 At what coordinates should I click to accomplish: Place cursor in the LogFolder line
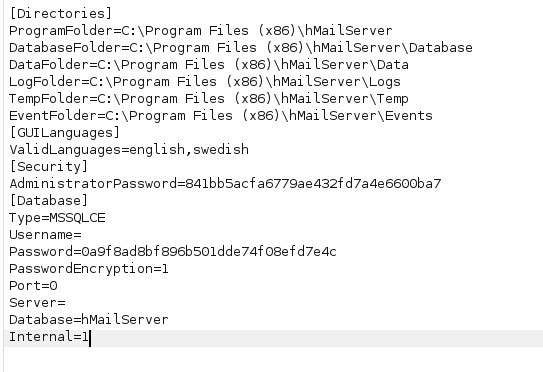[x=205, y=81]
